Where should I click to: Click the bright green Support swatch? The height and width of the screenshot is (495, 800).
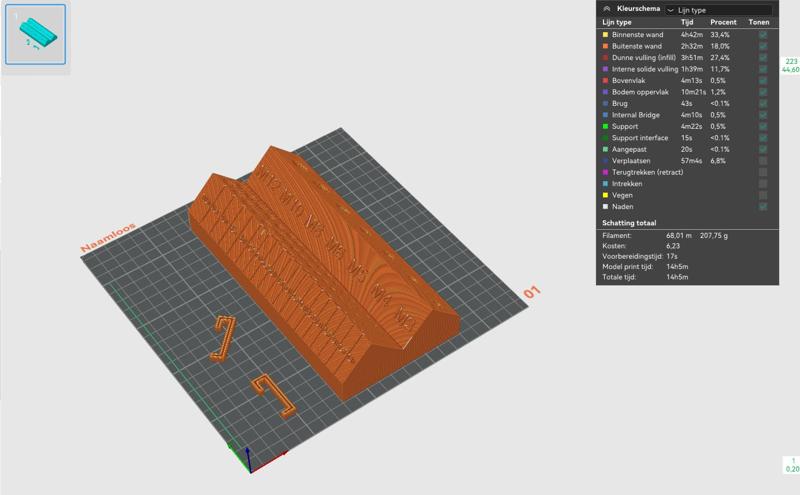(606, 127)
